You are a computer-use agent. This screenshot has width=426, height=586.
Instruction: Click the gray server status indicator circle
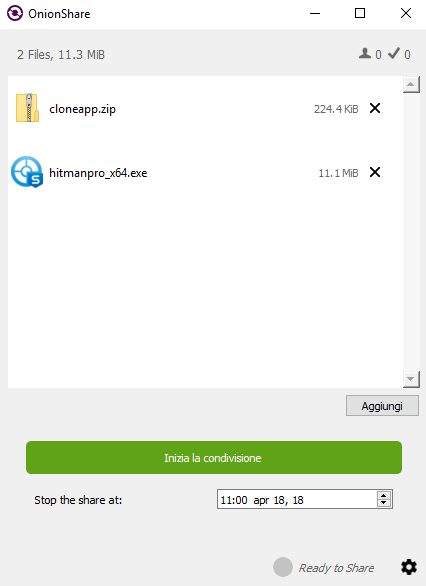point(283,567)
